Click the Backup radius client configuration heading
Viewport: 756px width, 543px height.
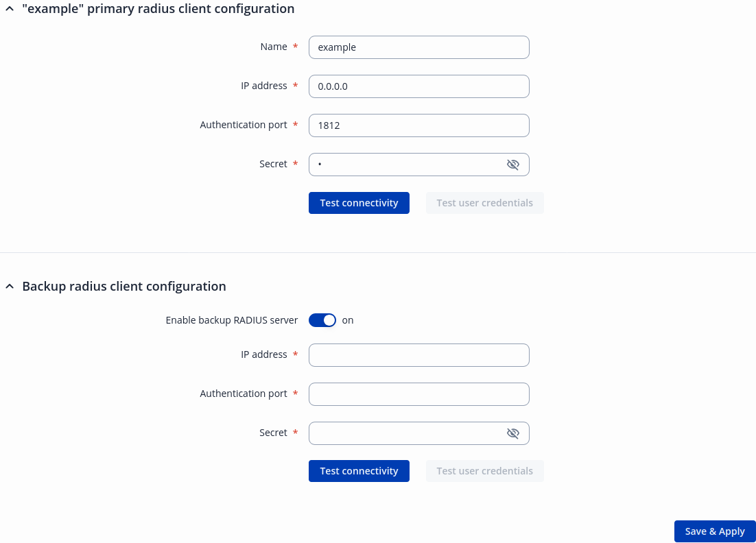(124, 287)
